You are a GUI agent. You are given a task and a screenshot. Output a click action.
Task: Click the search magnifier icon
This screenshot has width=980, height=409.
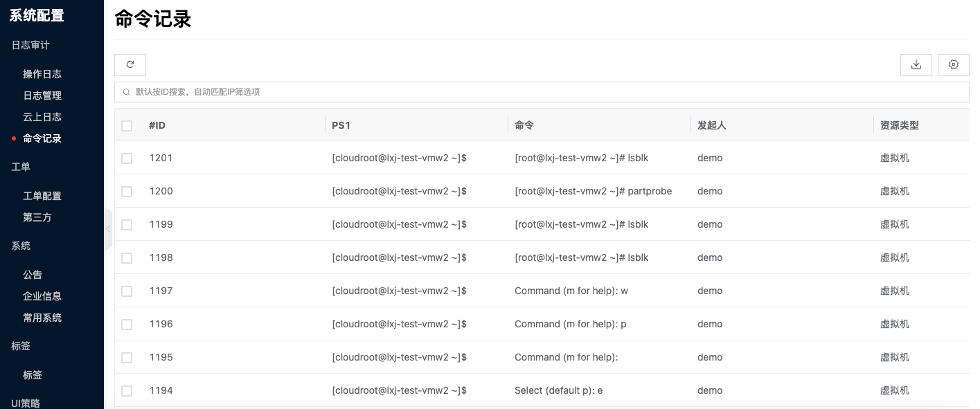126,92
